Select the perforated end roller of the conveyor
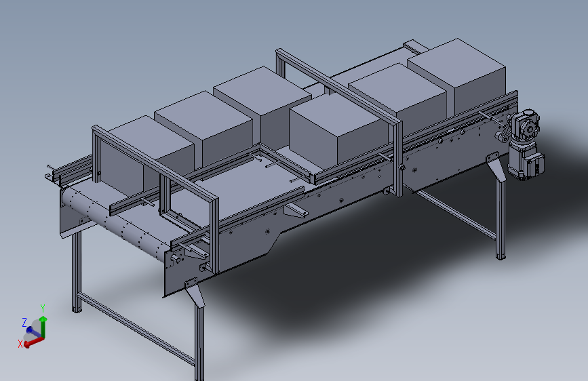This screenshot has height=381, width=588. point(115,224)
